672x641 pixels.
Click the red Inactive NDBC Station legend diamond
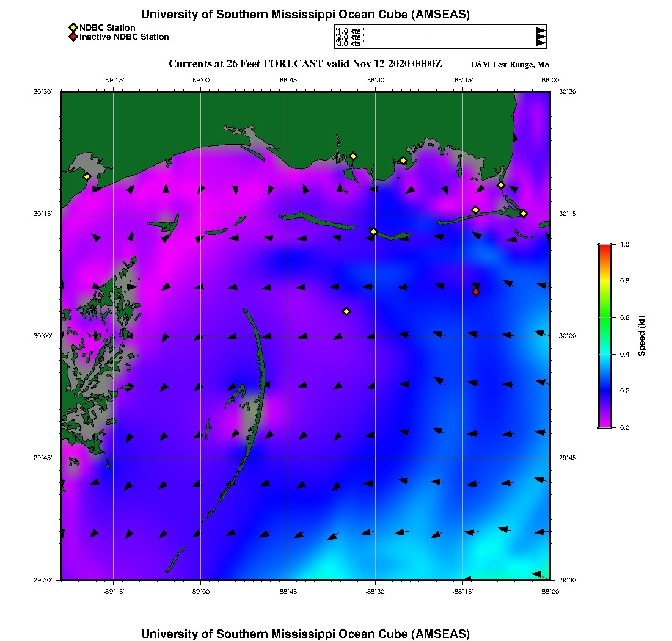73,37
